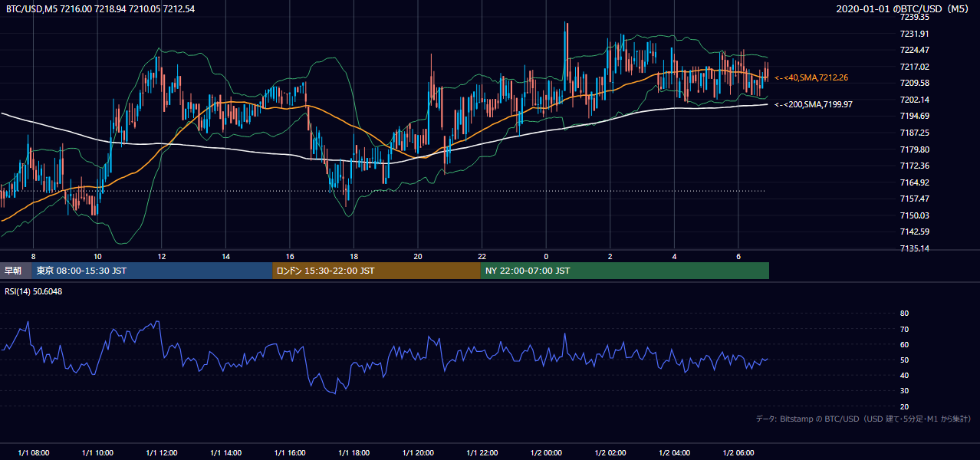This screenshot has width=980, height=460.
Task: Click the 7217.02 price axis label
Action: 914,67
